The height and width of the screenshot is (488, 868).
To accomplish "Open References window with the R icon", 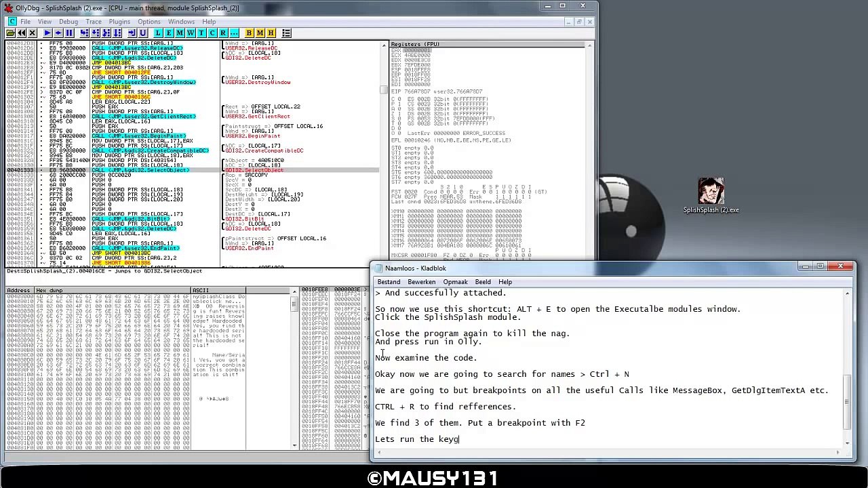I will pos(223,33).
